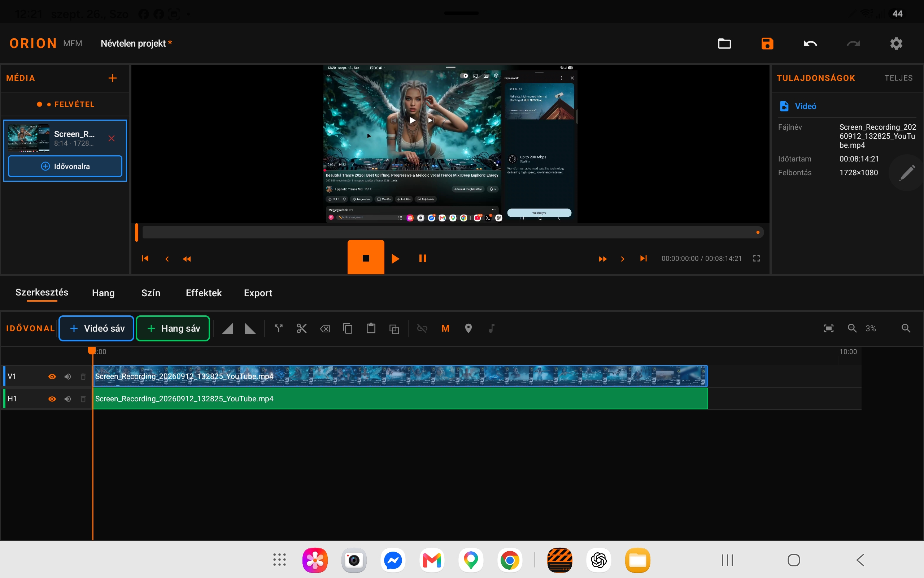Start recording with FELVÉTEL button
The width and height of the screenshot is (924, 578).
tap(65, 104)
